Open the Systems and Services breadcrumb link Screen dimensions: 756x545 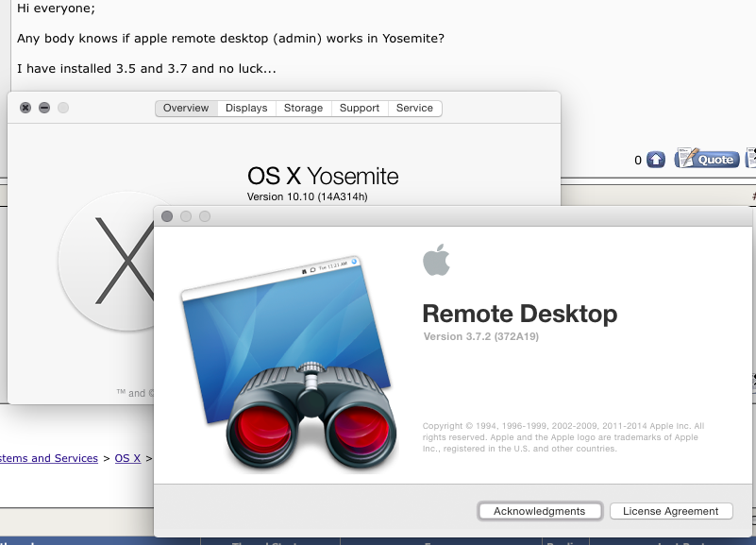(49, 458)
